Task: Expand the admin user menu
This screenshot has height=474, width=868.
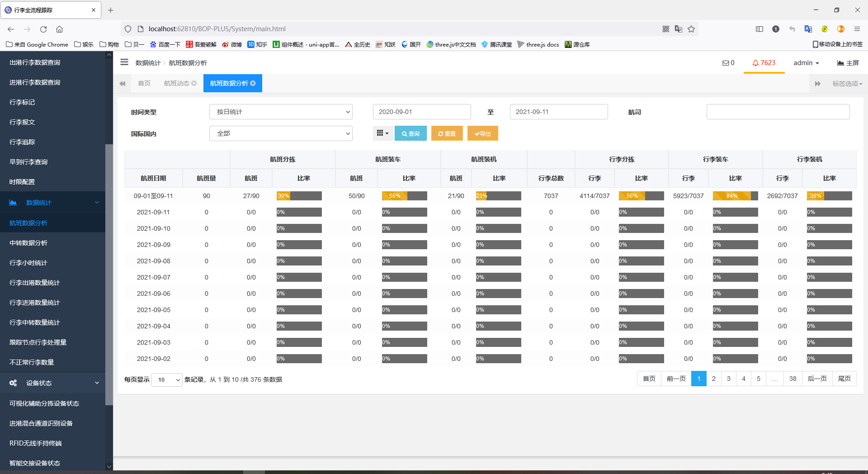Action: click(x=806, y=63)
